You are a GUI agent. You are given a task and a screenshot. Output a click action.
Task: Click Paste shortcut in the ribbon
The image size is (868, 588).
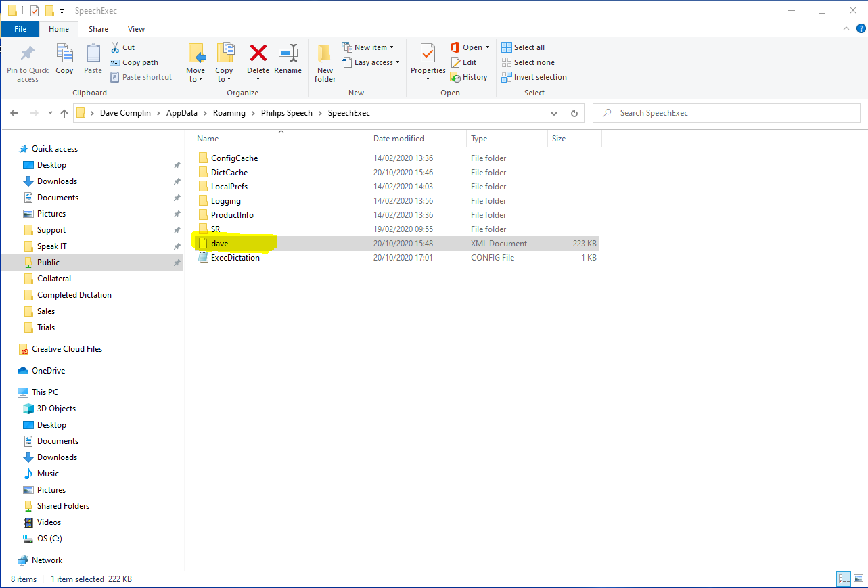(x=141, y=77)
